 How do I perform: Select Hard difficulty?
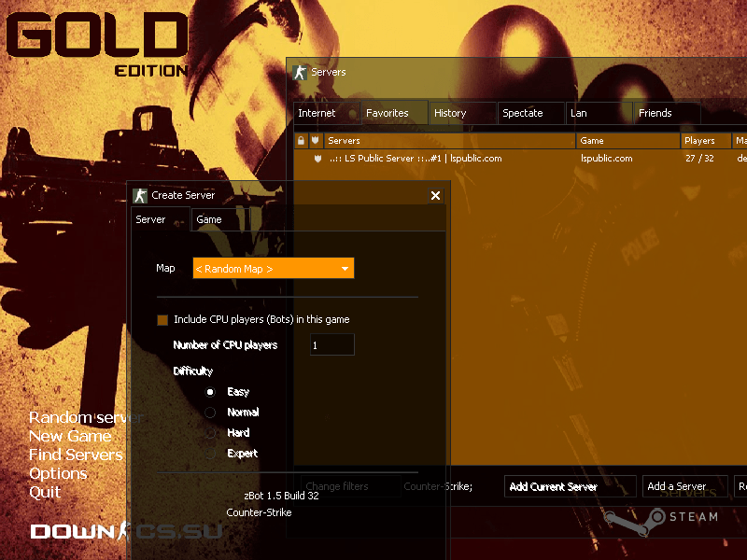pyautogui.click(x=210, y=433)
